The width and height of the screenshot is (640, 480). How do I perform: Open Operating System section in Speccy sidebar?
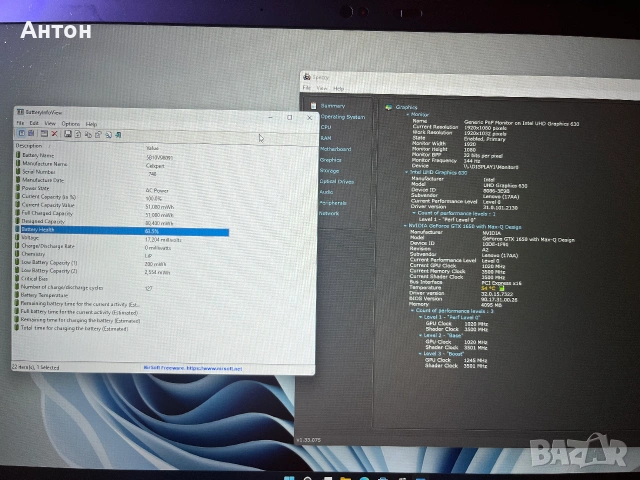pyautogui.click(x=342, y=117)
